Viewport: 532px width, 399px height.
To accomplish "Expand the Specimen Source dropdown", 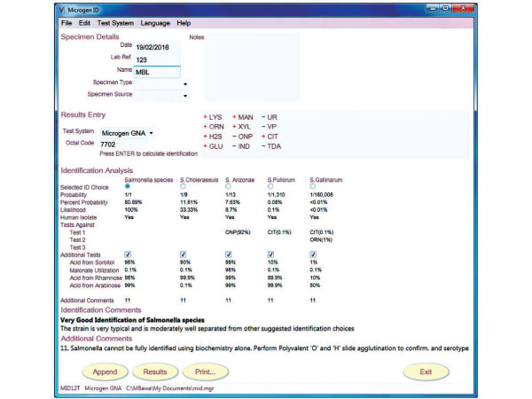I will coord(185,96).
